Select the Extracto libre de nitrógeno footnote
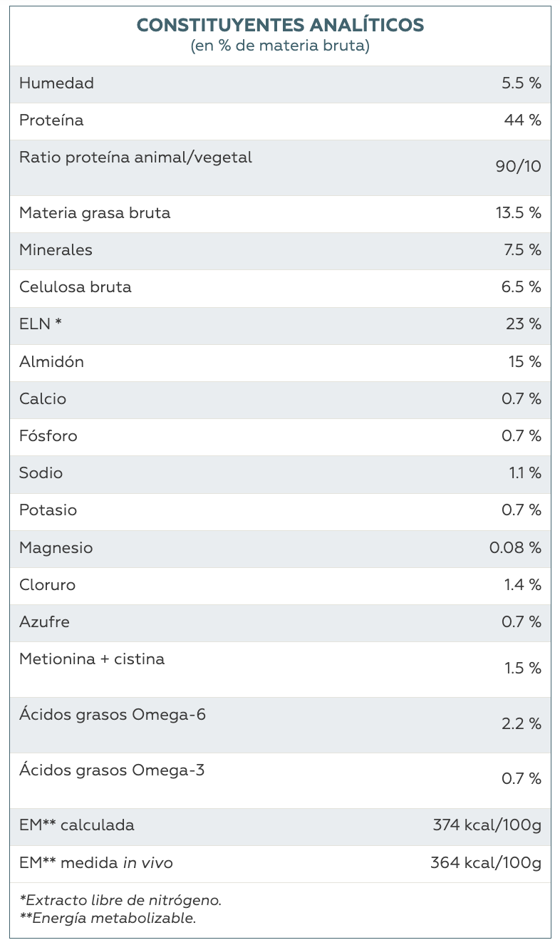Image resolution: width=560 pixels, height=945 pixels. (x=120, y=901)
